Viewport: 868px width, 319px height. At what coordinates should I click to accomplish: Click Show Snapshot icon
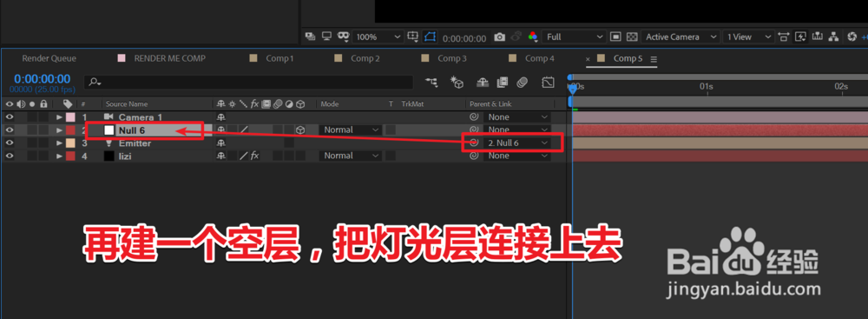click(x=516, y=37)
